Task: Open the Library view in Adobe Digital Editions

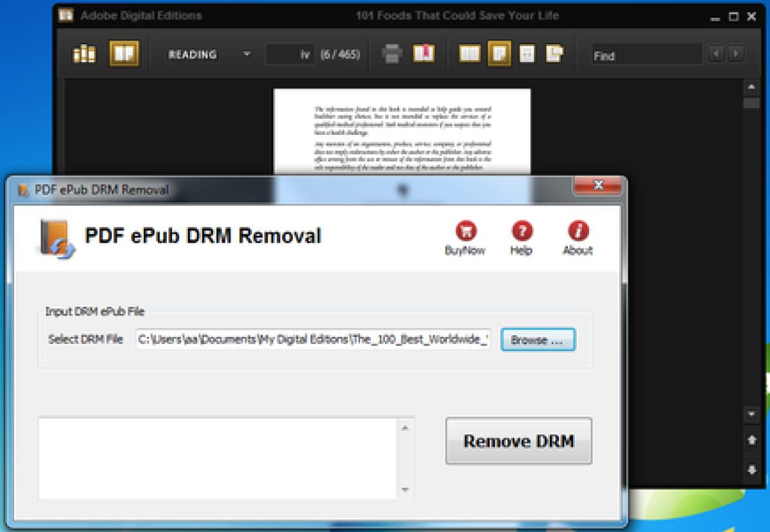Action: click(84, 54)
